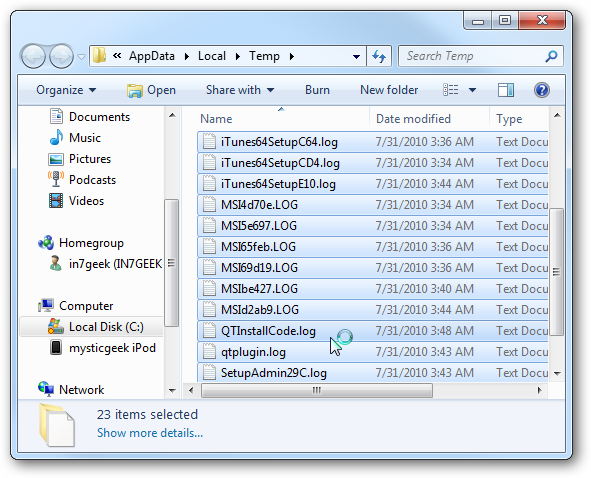
Task: Click the SetupAdmin29C.log file icon
Action: pos(209,373)
